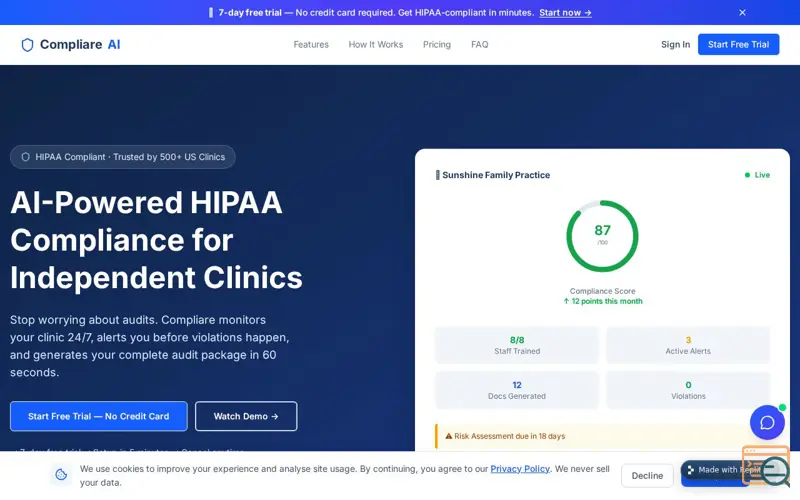Click '12 points this month' text

(x=603, y=302)
